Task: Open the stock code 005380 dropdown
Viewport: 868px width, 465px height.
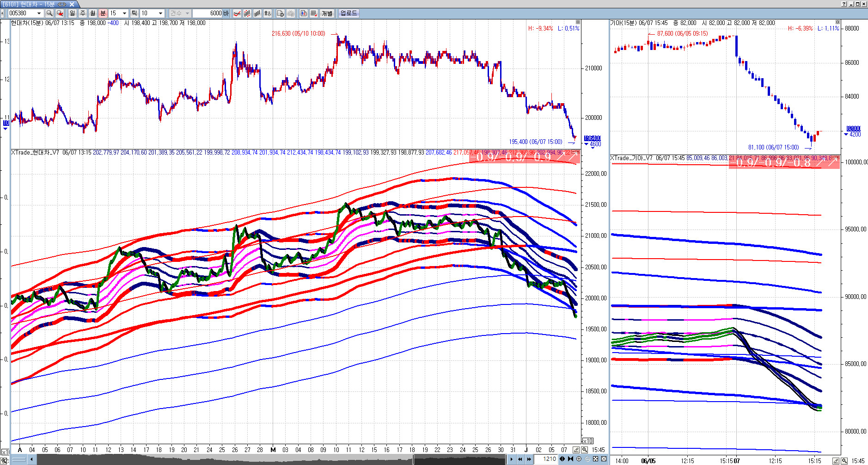Action: (39, 13)
